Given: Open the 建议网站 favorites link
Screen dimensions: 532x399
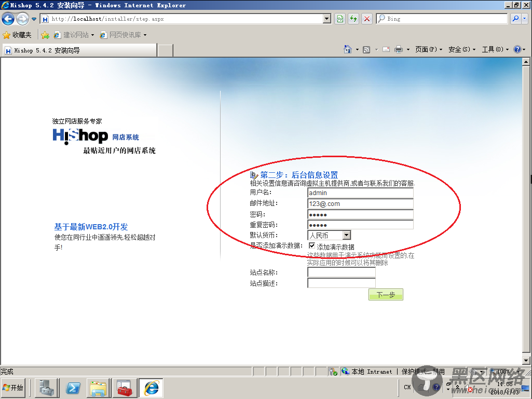Looking at the screenshot, I should (74, 35).
